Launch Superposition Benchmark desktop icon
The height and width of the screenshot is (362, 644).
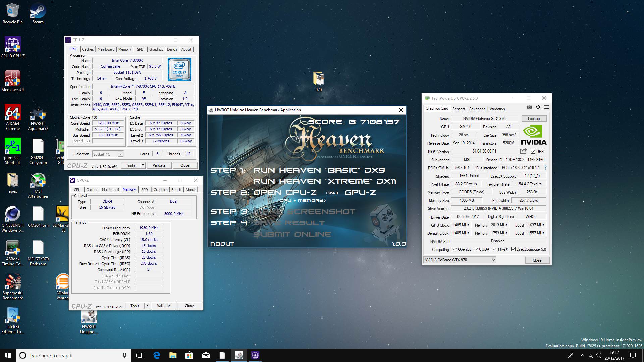13,287
